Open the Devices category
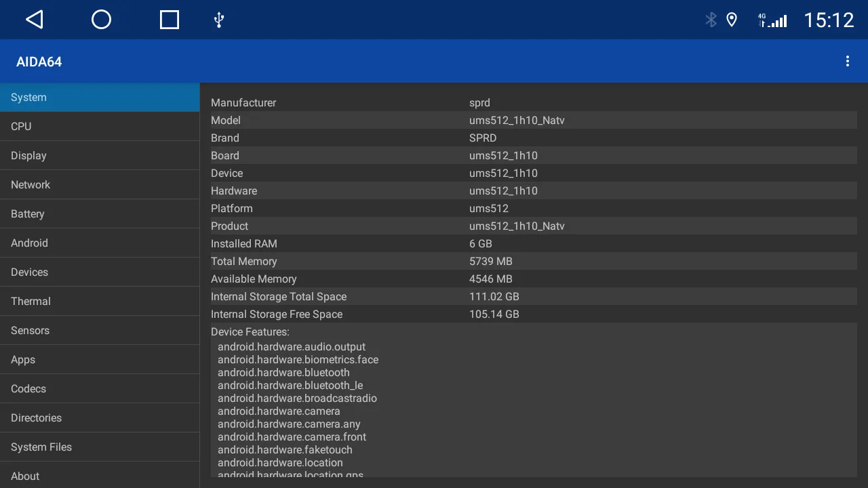Screen dimensions: 868x488 pos(100,272)
